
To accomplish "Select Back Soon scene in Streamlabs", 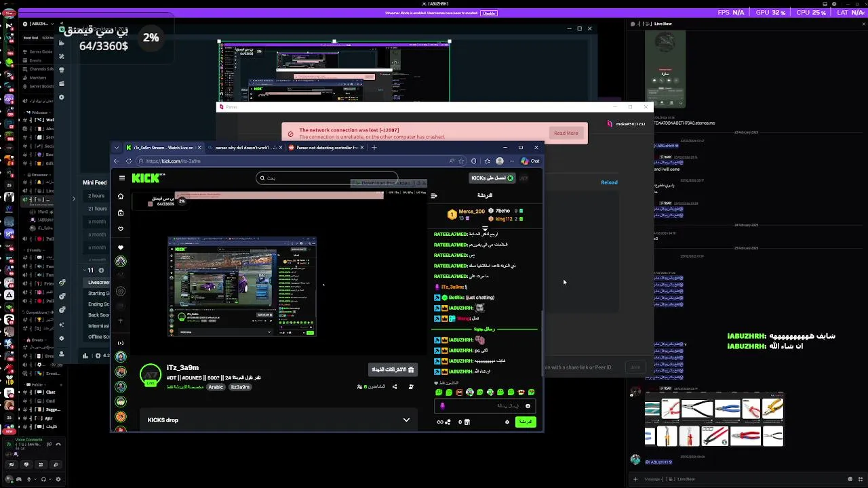I will (x=98, y=315).
